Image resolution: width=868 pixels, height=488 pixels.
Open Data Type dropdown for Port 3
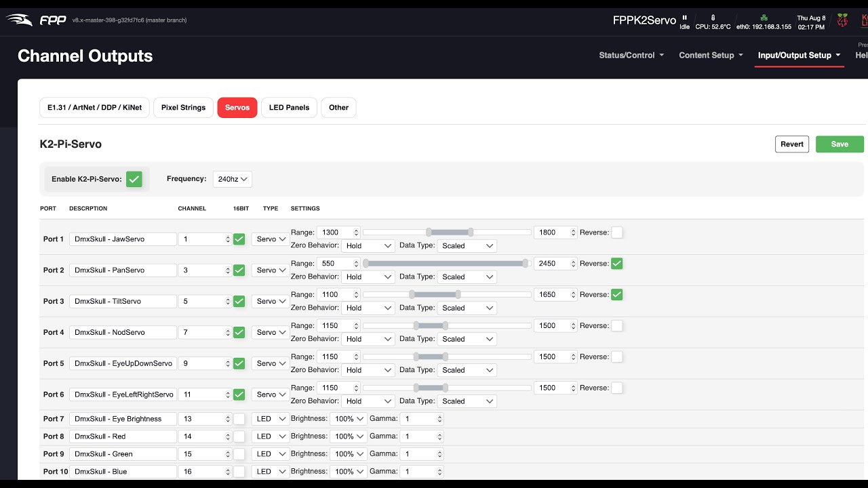click(467, 308)
